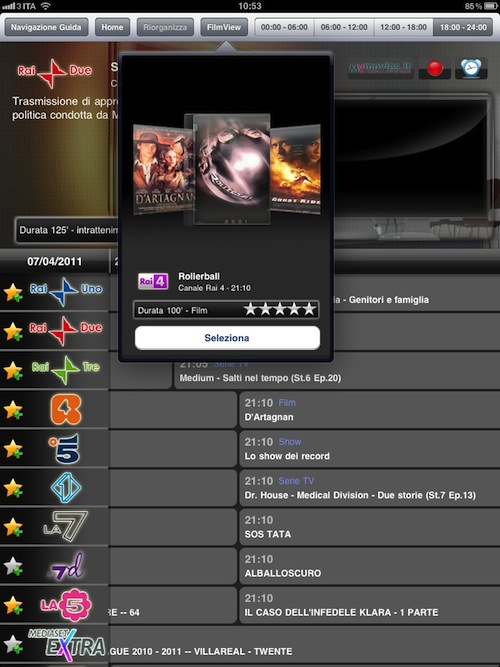Screen dimensions: 500x667
Task: Tap the five-star rating for Rollerball
Action: tap(280, 309)
